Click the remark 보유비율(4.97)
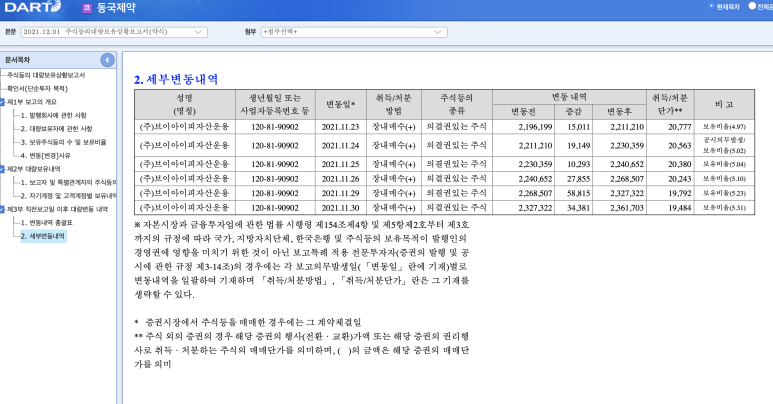The image size is (773, 404). (724, 127)
